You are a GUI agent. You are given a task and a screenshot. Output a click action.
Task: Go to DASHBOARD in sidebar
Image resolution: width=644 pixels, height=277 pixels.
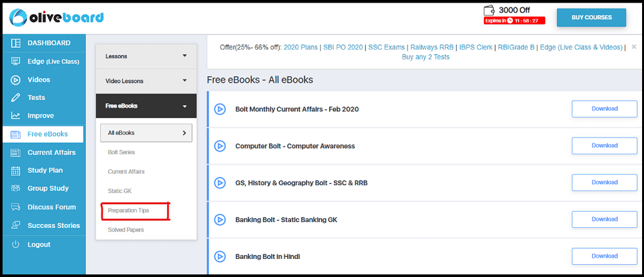click(49, 43)
